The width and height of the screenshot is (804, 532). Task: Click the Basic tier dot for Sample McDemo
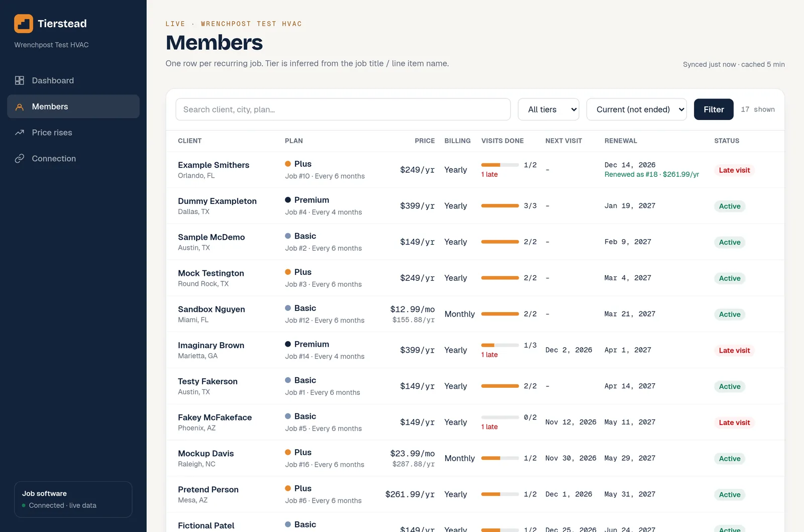pos(288,236)
